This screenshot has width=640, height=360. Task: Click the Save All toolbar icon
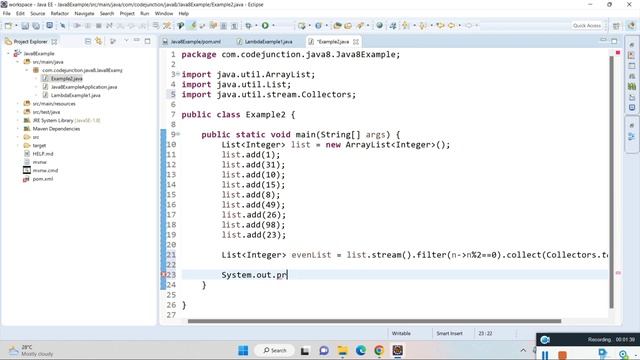[x=36, y=26]
